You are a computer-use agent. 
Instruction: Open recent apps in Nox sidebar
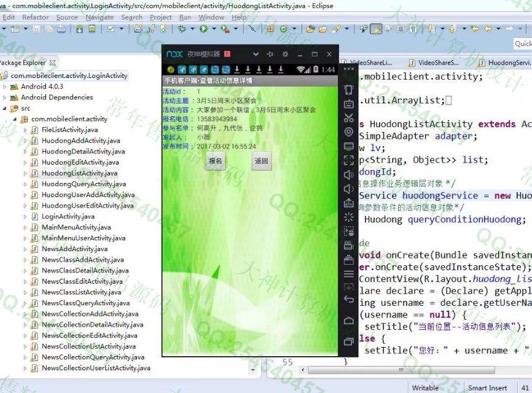tap(349, 341)
